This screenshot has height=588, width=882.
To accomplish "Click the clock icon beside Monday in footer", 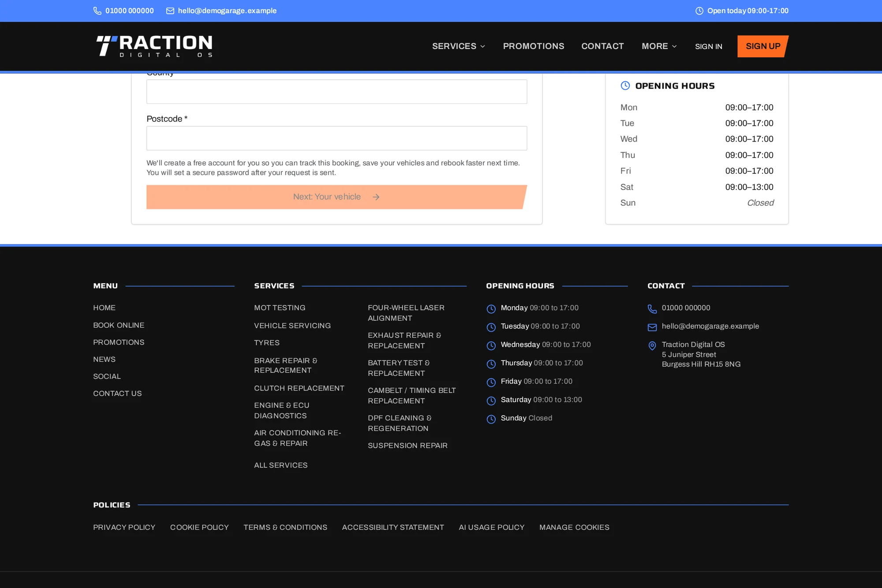I will (x=491, y=309).
